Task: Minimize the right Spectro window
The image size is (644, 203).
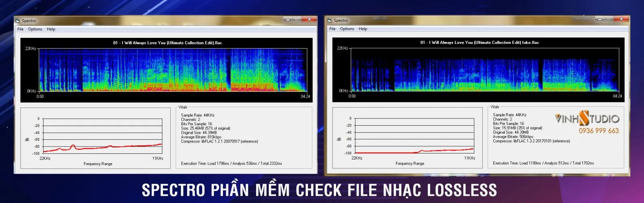Action: (600, 19)
